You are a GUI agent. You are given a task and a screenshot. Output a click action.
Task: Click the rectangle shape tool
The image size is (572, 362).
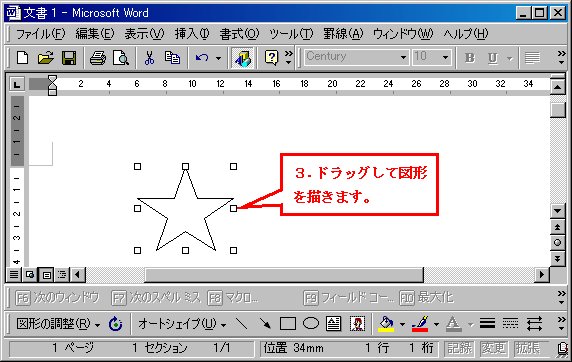[288, 324]
